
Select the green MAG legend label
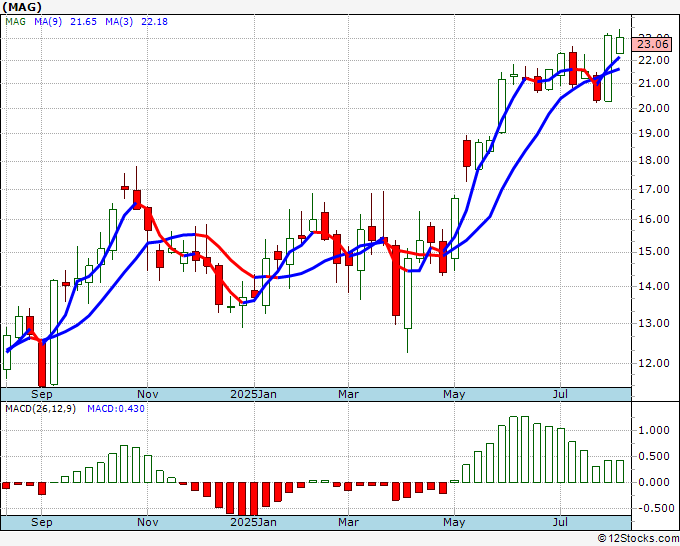[16, 22]
